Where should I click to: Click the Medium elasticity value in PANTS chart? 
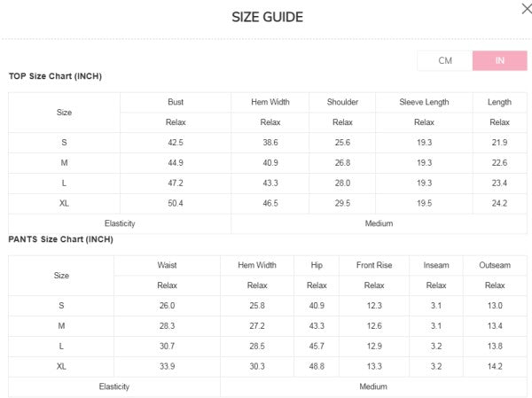click(x=373, y=386)
